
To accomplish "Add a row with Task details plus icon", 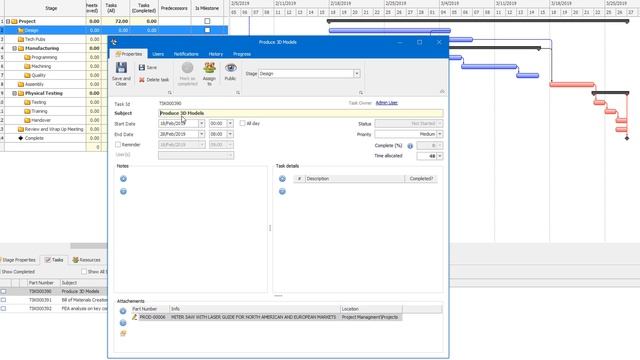I will pos(282,179).
